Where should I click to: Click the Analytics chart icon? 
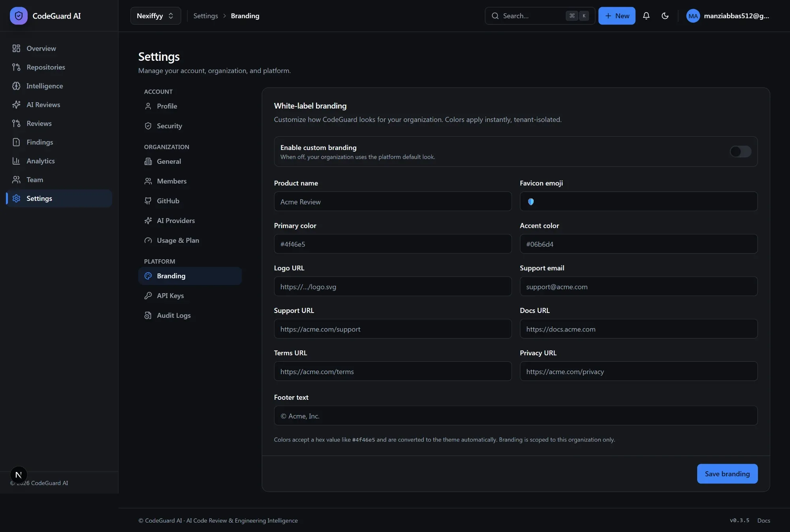(x=16, y=161)
